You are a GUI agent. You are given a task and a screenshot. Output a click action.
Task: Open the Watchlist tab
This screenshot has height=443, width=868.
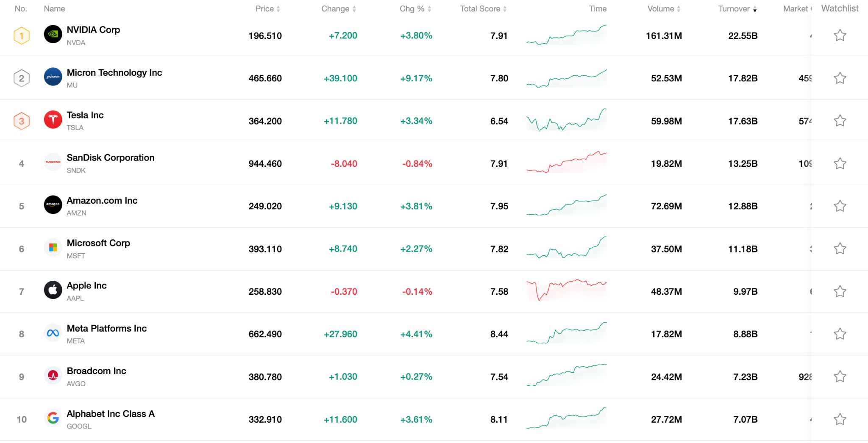839,8
